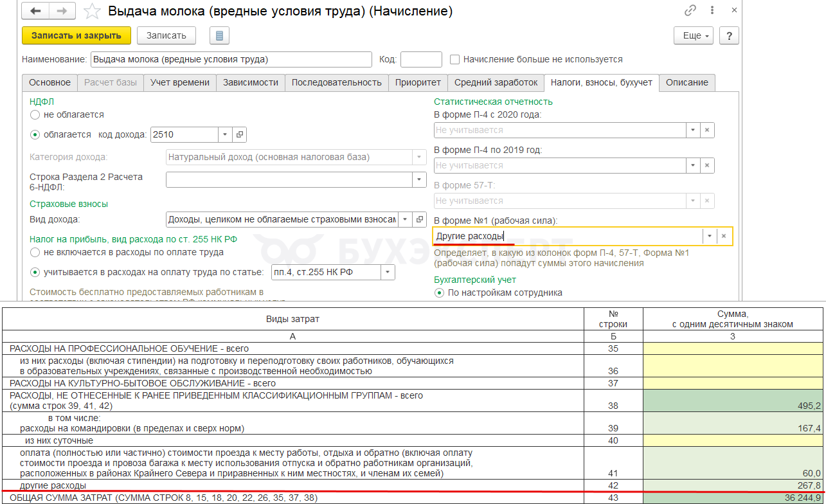Click row label РАСХОДЫ НА КУЛЬТУРНО-БЫТОВОЕ ОБСЛУЖИВАНИЕ
This screenshot has width=826, height=504.
click(143, 383)
